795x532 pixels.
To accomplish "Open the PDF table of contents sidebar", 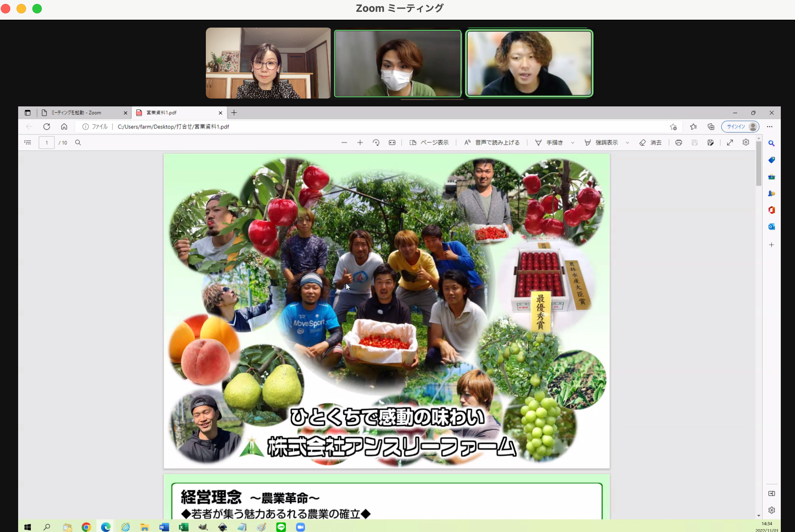I will pos(28,143).
